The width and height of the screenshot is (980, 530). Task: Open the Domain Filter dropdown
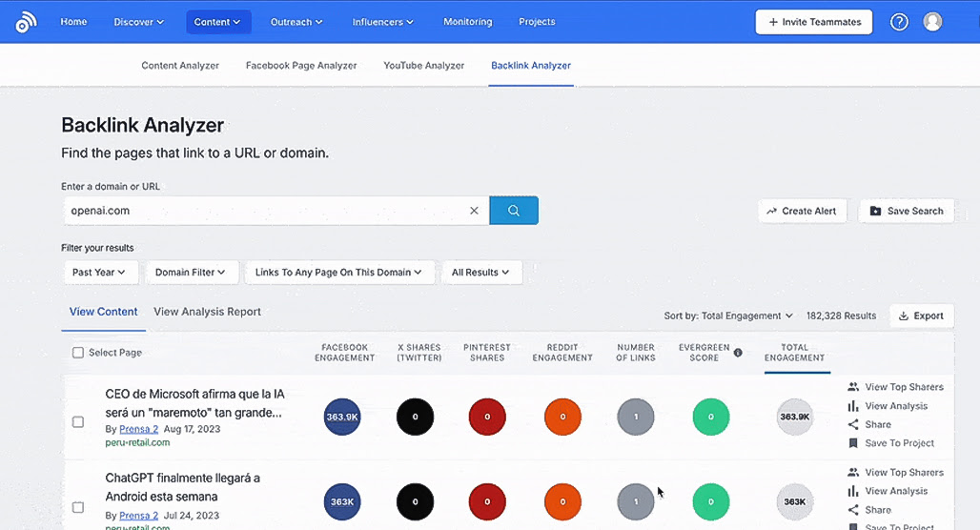[192, 273]
